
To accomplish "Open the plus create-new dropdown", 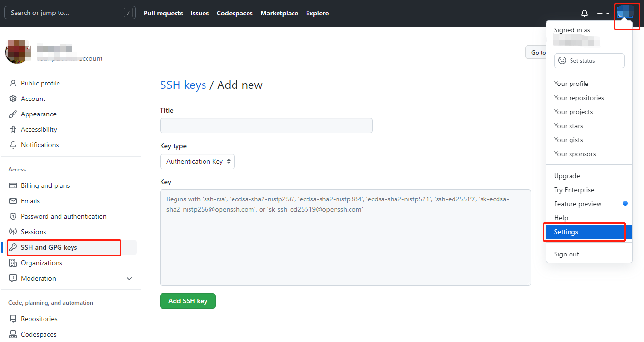I will click(603, 14).
